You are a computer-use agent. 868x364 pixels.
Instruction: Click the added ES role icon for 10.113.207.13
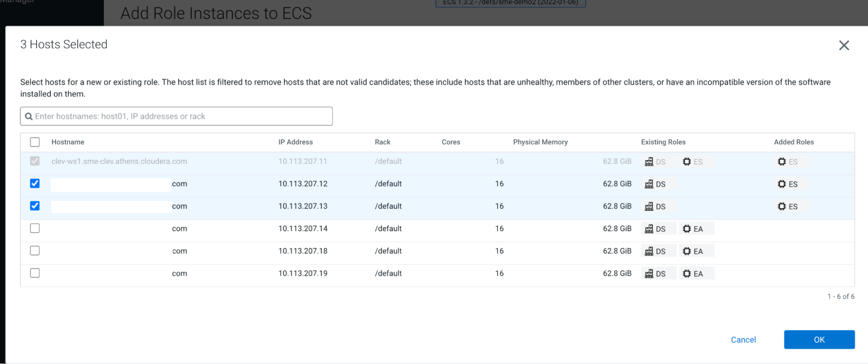782,207
